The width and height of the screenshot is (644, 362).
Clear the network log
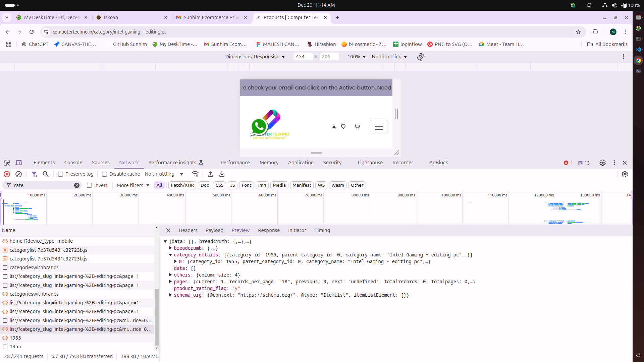tap(19, 174)
